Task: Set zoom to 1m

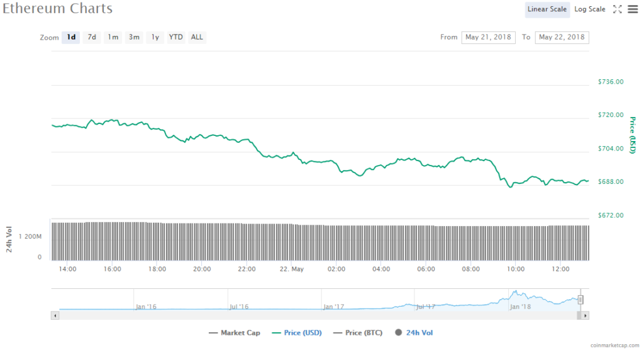Action: click(x=113, y=37)
